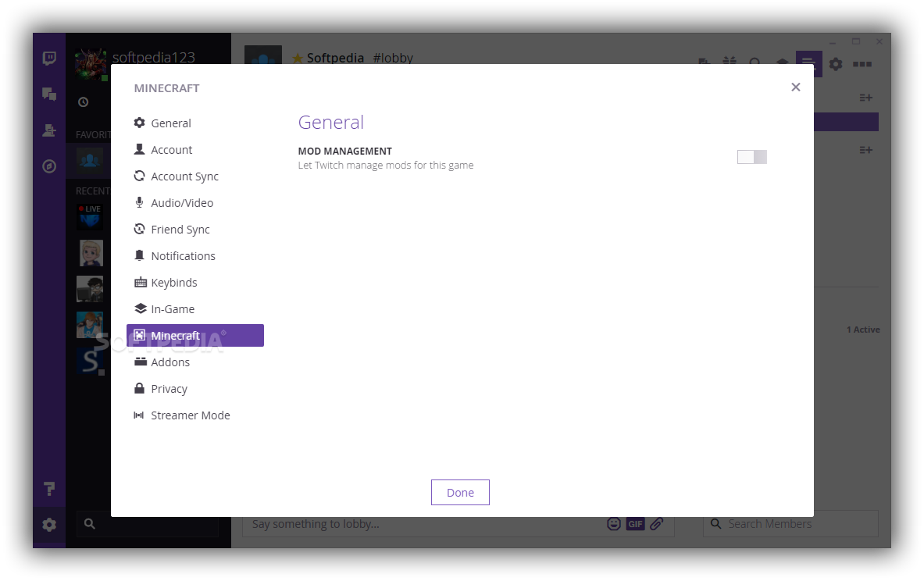Click the Friend Sync clock-arrow icon
Viewport: 924px width, 581px height.
point(140,230)
